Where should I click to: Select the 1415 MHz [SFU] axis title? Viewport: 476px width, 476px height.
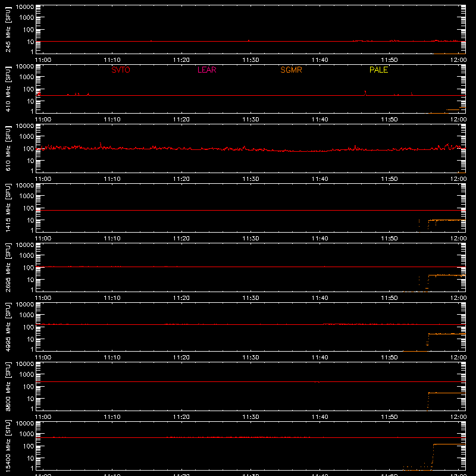pyautogui.click(x=8, y=208)
